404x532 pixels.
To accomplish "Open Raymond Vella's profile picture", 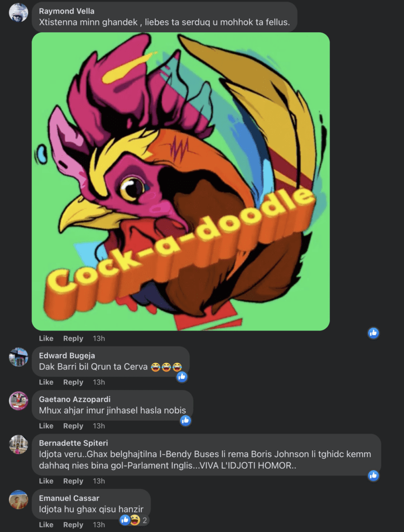I will 18,13.
